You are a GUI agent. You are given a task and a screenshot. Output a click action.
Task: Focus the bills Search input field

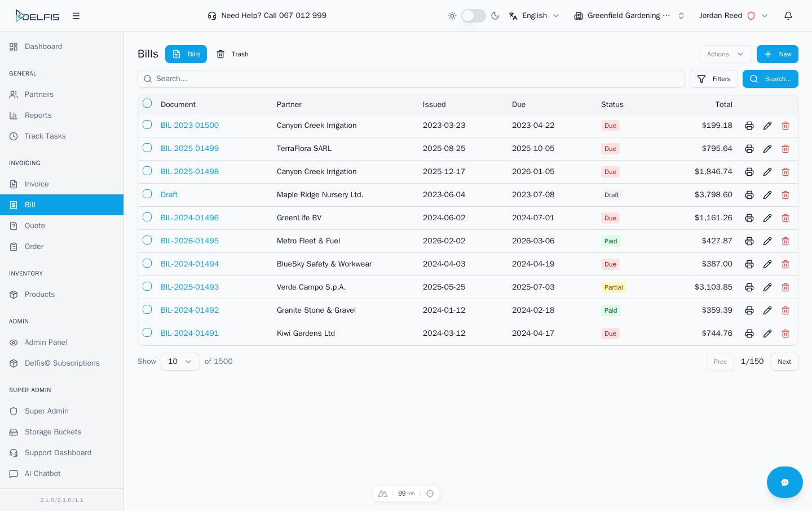tap(411, 79)
